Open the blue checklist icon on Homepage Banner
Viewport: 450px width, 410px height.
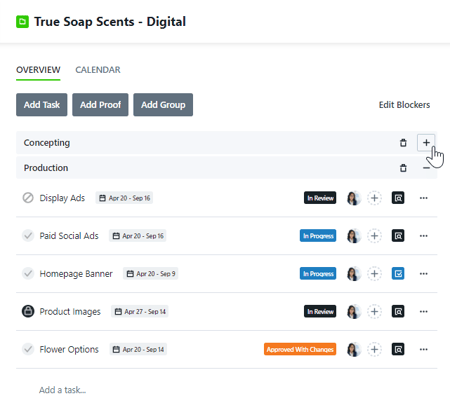click(398, 274)
